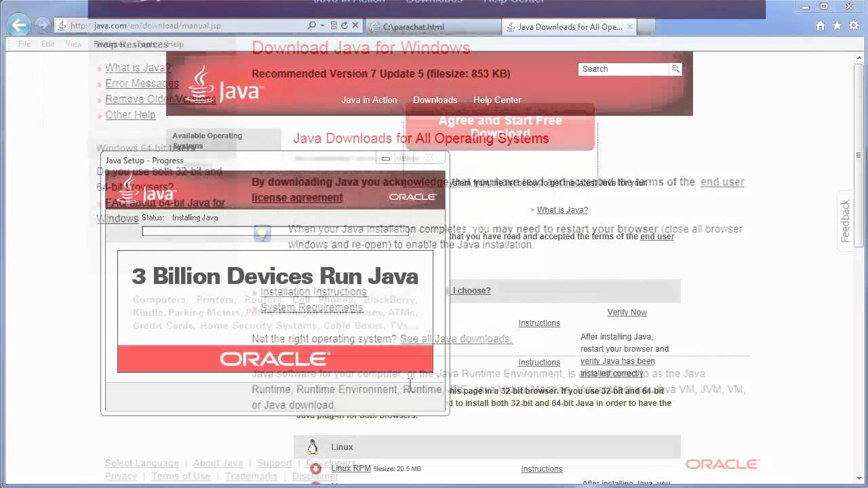Click the filesize: 20.5 MB text
Viewport: 868px width, 488px height.
397,468
